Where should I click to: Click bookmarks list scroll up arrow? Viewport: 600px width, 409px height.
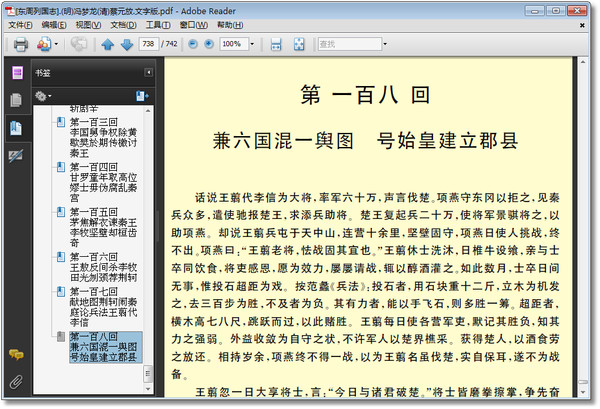point(148,111)
